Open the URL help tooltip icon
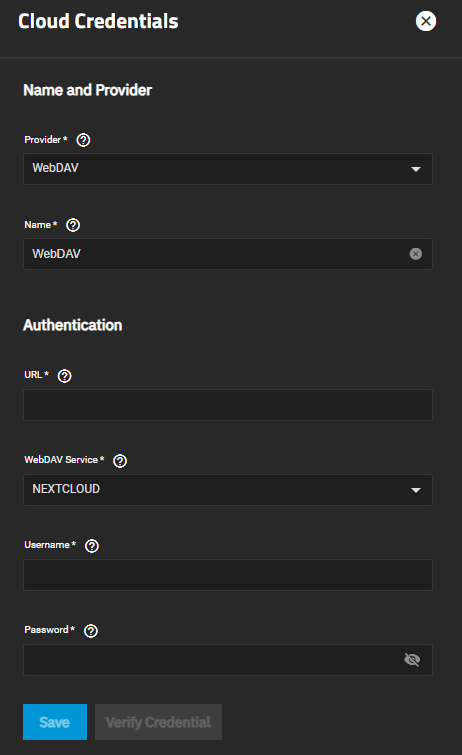This screenshot has width=462, height=755. tap(65, 376)
